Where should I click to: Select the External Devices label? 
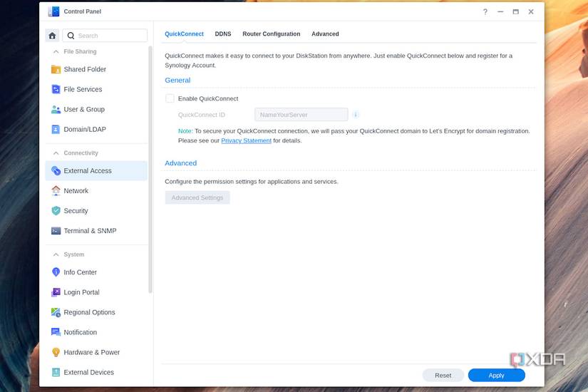pos(89,372)
